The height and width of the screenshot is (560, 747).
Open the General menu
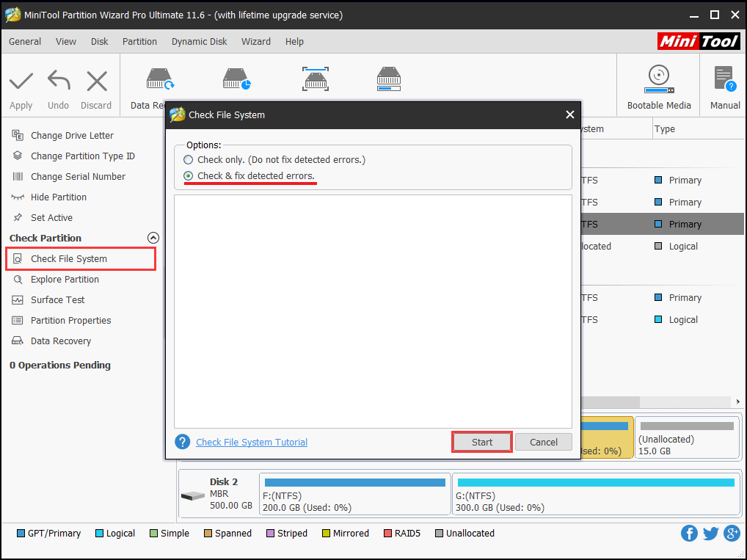click(x=25, y=41)
